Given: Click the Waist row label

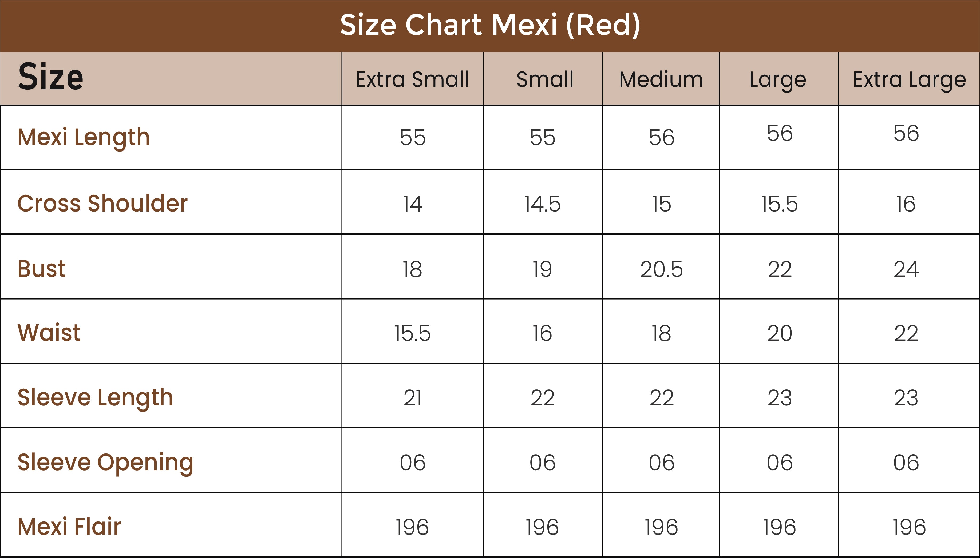Looking at the screenshot, I should coord(49,332).
